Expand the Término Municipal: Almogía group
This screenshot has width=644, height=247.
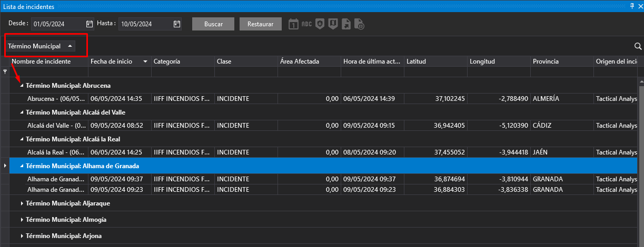click(x=22, y=220)
